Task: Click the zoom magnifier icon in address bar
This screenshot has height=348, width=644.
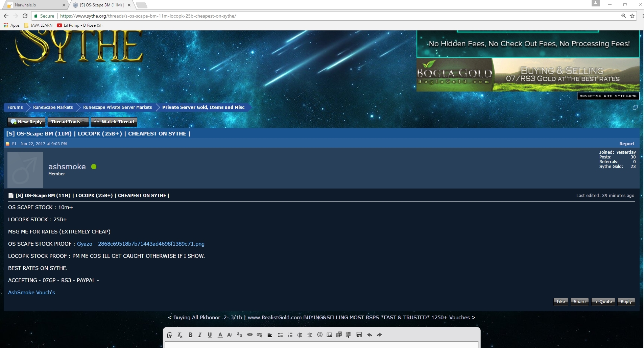Action: click(x=624, y=16)
